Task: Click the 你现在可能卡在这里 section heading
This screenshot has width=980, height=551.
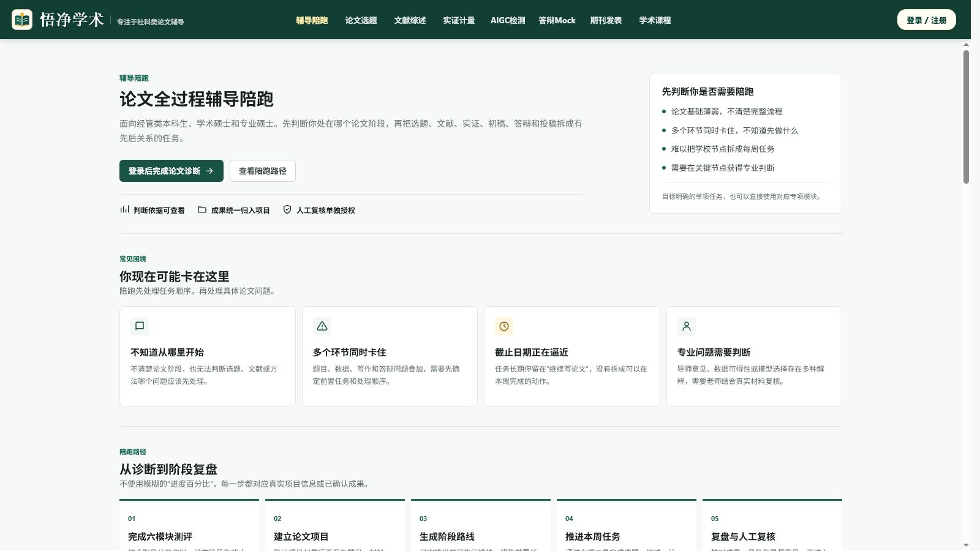Action: pyautogui.click(x=175, y=276)
